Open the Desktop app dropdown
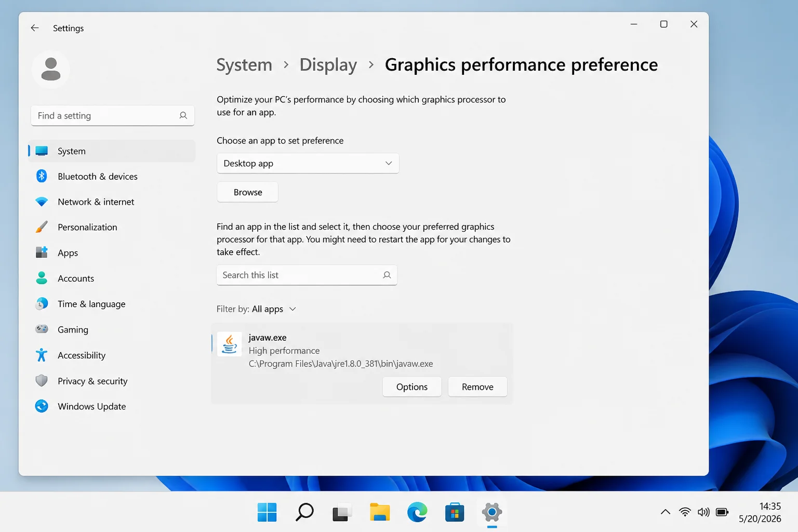 coord(308,163)
